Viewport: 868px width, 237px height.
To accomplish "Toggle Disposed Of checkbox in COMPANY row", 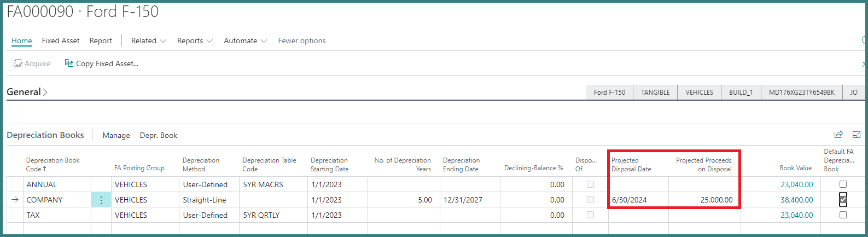I will click(590, 200).
